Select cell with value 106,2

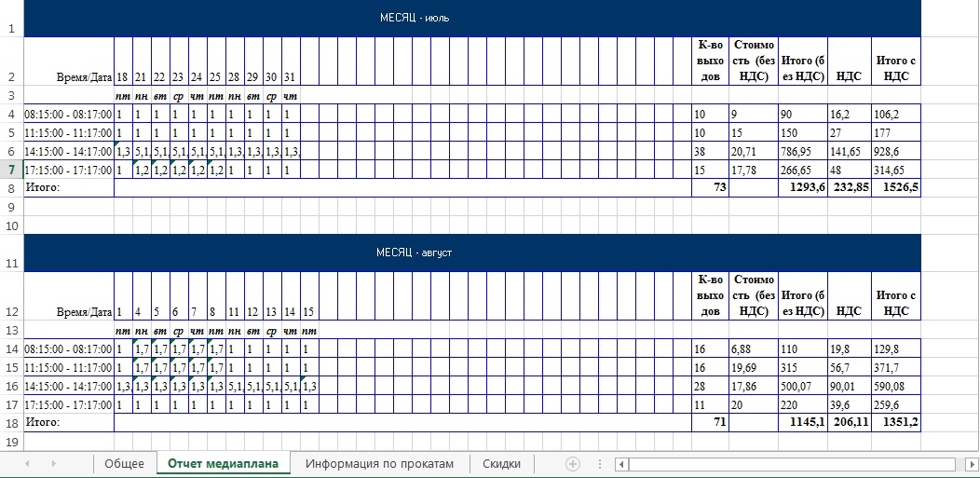coord(896,114)
